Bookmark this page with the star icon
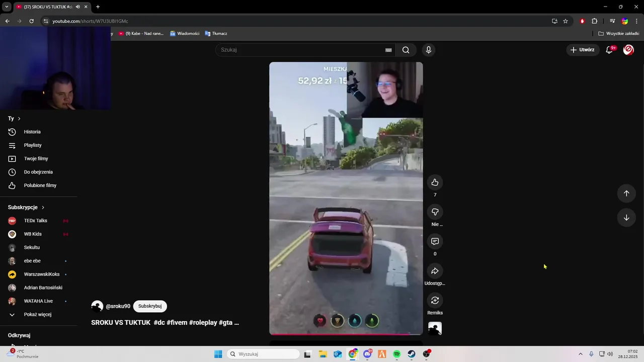This screenshot has width=644, height=362. tap(566, 21)
